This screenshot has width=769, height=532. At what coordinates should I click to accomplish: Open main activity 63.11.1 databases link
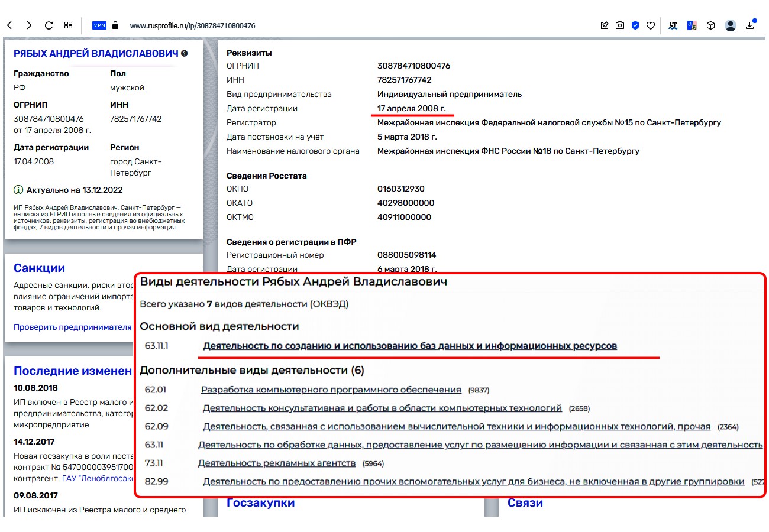[410, 346]
